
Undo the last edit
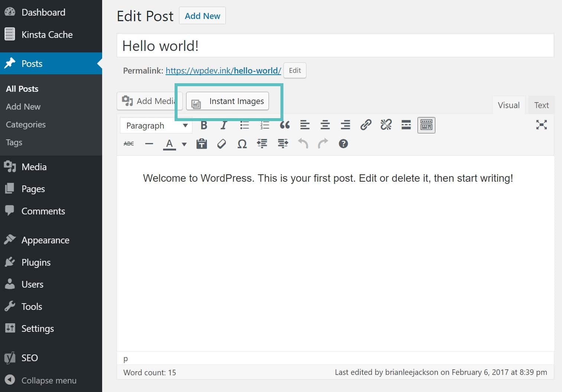tap(303, 143)
